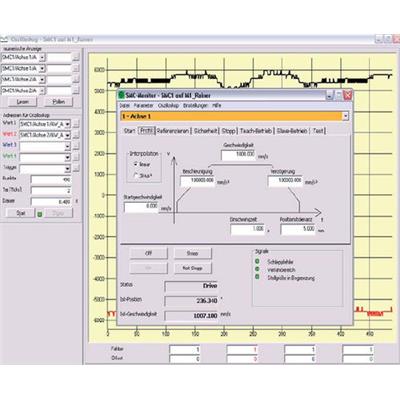This screenshot has height=400, width=400.
Task: Switch to the Referenzieren tab
Action: [173, 131]
